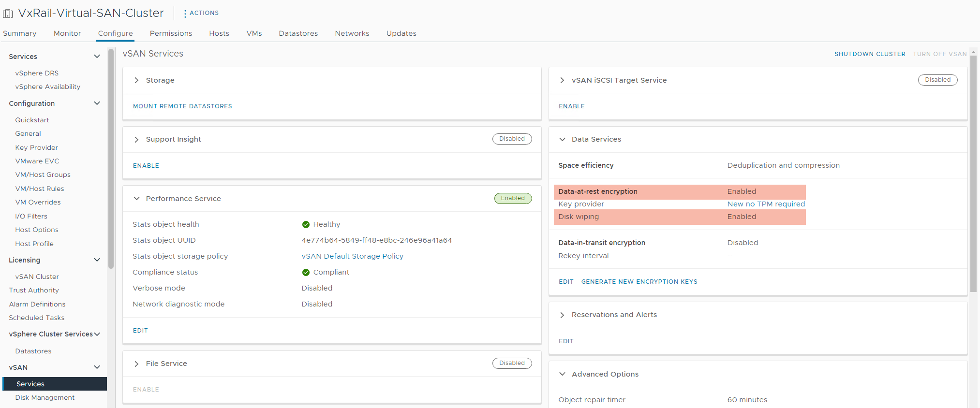This screenshot has width=980, height=408.
Task: Open the ACTIONS menu
Action: click(x=201, y=13)
